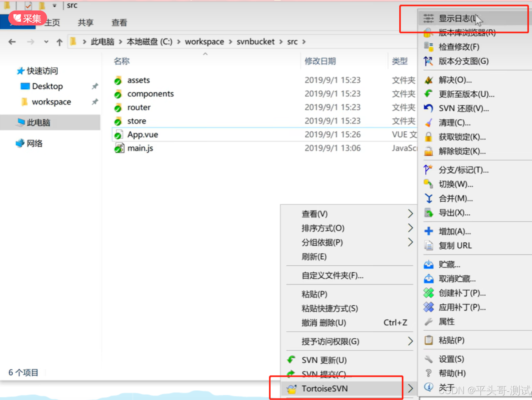This screenshot has width=532, height=400.
Task: Click 快速访问 in the sidebar
Action: (x=42, y=71)
